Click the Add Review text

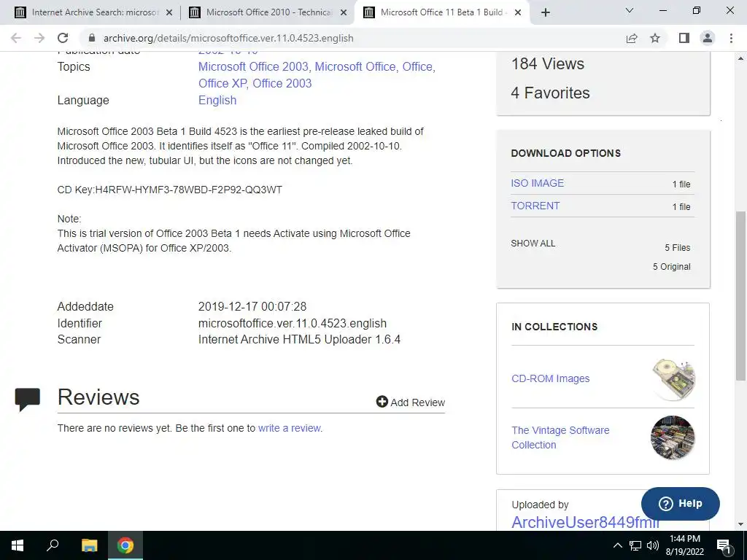point(418,402)
